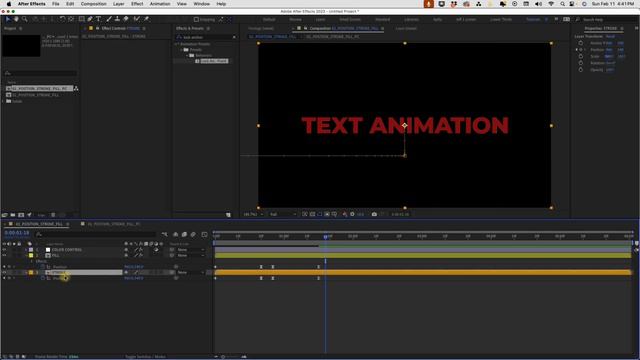Hide the selected STROKE layer eye
The height and width of the screenshot is (360, 640).
tap(4, 272)
